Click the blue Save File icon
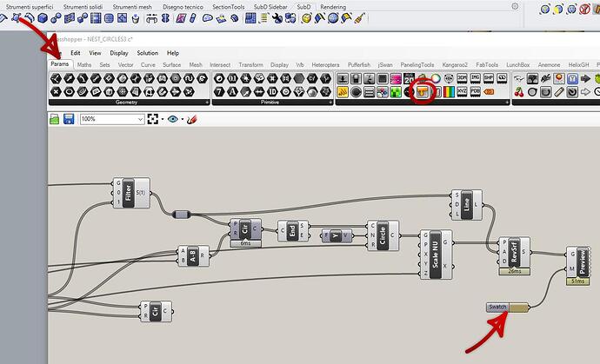 (69, 119)
